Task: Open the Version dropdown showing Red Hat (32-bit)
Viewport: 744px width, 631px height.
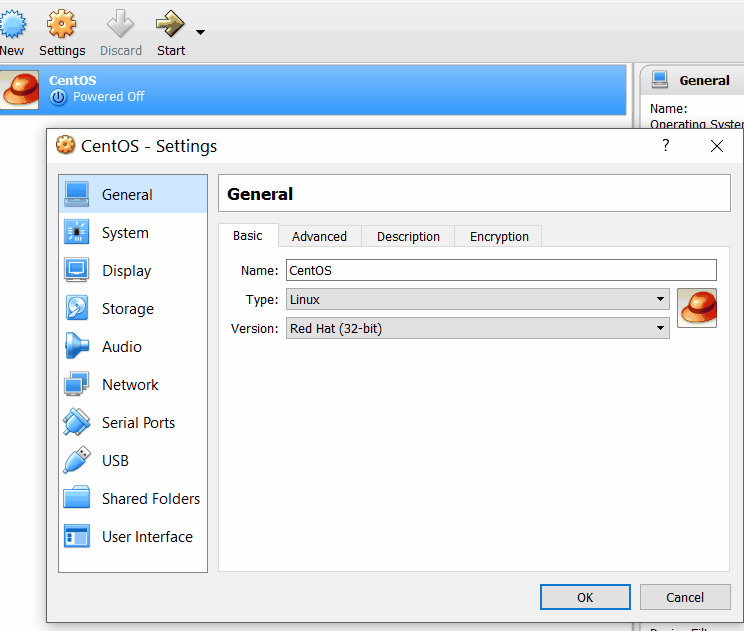Action: click(477, 328)
